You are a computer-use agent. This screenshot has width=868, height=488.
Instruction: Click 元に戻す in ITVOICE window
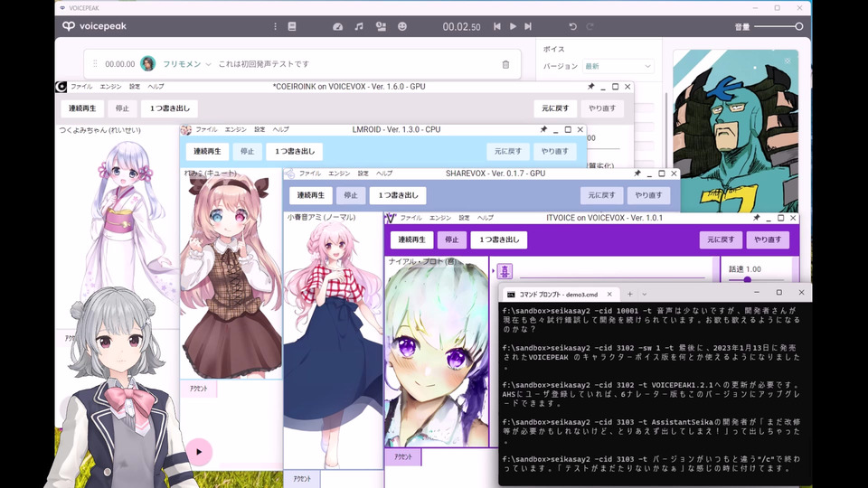[721, 239]
